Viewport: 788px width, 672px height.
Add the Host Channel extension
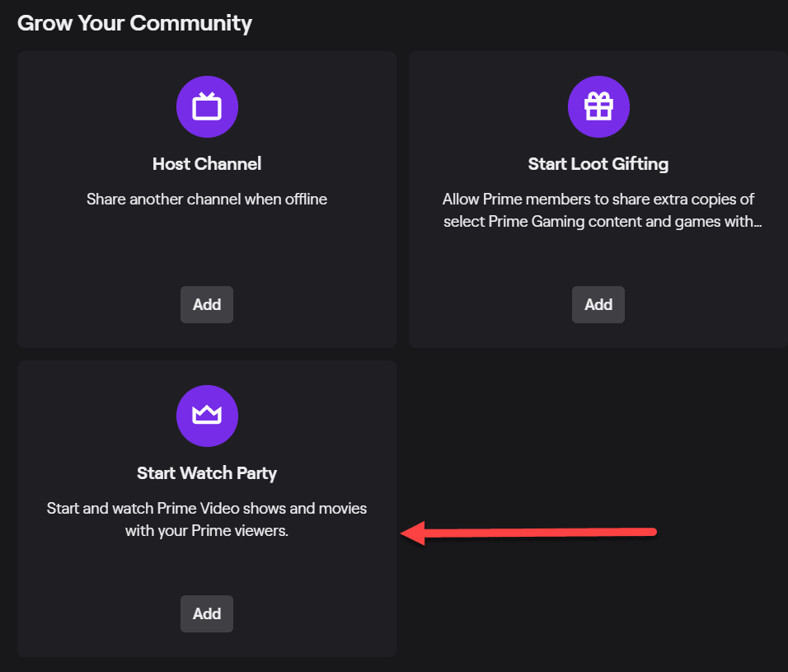(207, 304)
